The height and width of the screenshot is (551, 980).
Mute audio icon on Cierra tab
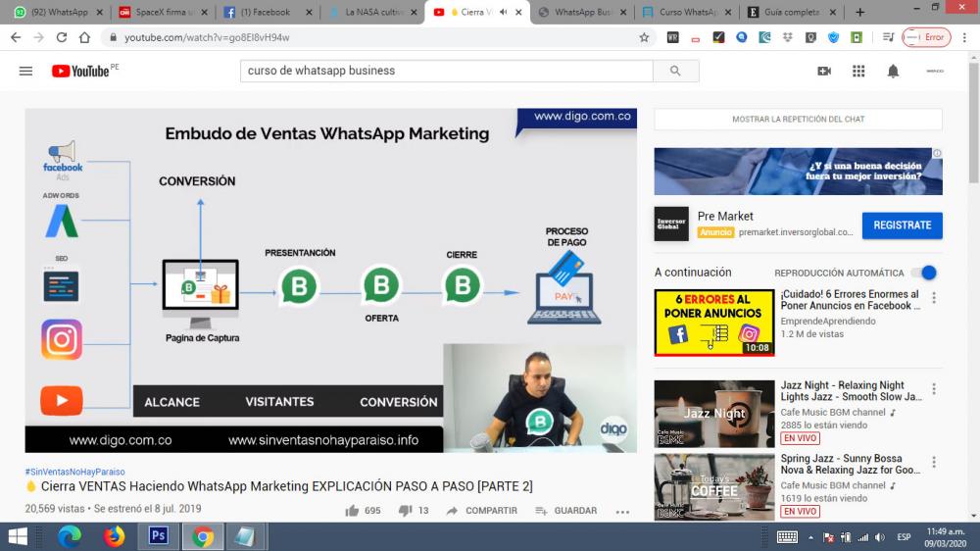pos(503,12)
